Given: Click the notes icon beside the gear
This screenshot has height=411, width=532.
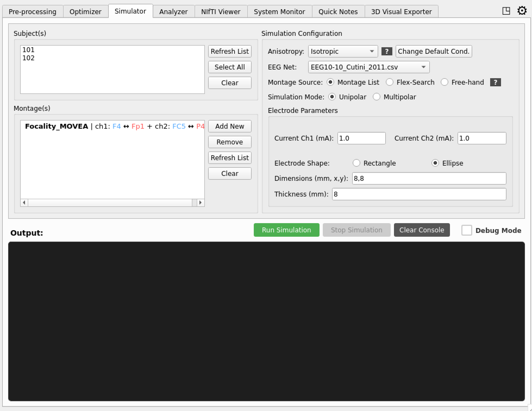Looking at the screenshot, I should click(506, 11).
